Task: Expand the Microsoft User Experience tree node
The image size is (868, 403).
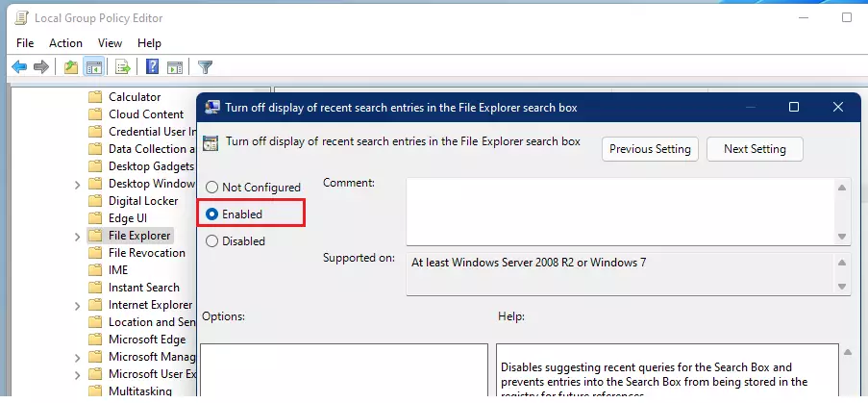Action: [x=78, y=375]
